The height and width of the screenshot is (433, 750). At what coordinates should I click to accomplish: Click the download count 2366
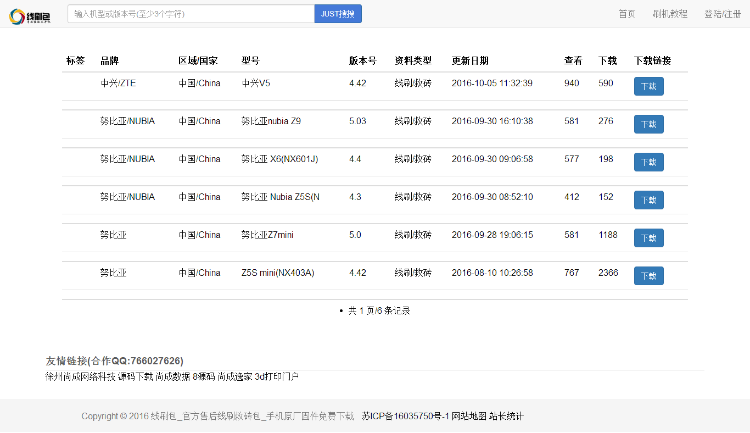608,273
